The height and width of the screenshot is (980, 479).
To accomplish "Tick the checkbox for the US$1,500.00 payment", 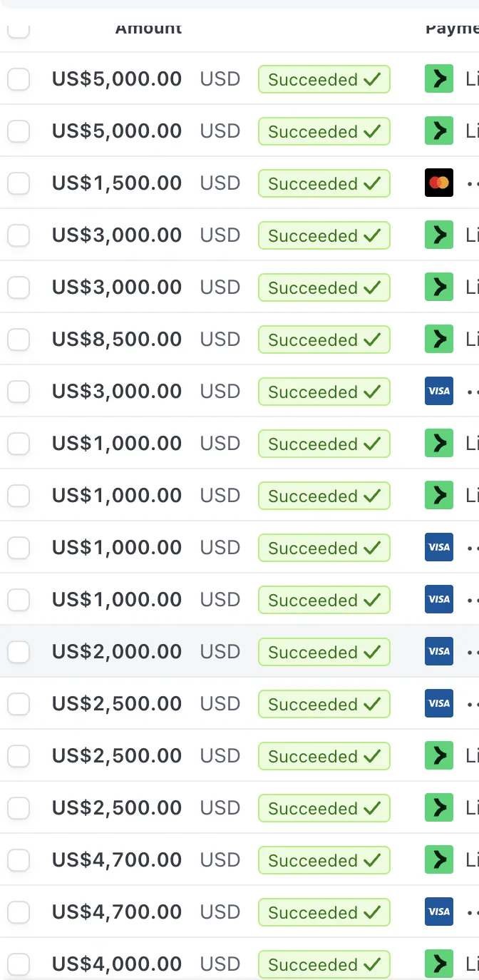I will [19, 183].
